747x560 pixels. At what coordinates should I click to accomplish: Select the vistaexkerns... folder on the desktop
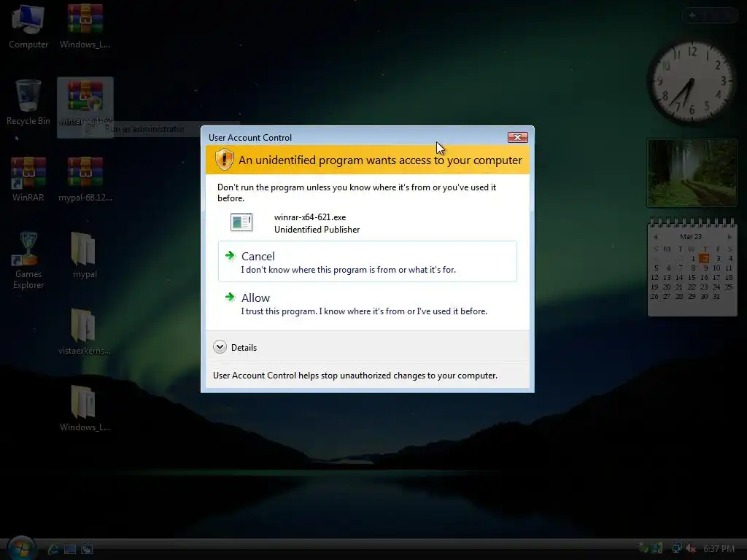tap(85, 332)
